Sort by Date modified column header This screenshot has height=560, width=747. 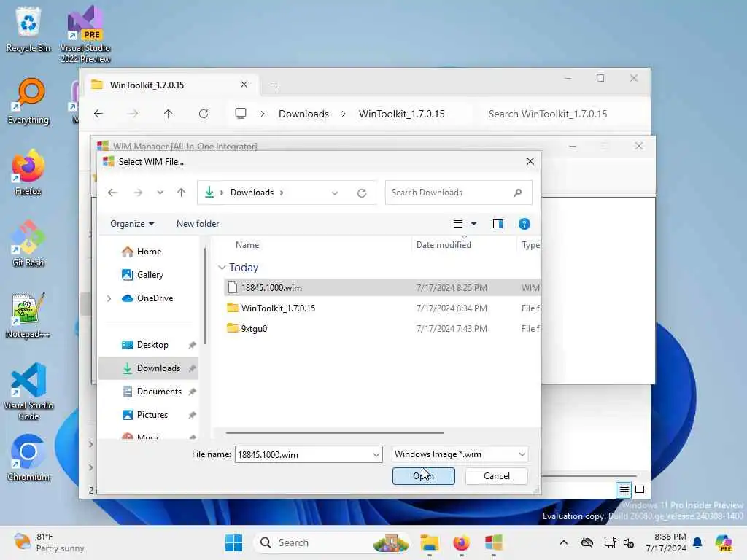444,245
